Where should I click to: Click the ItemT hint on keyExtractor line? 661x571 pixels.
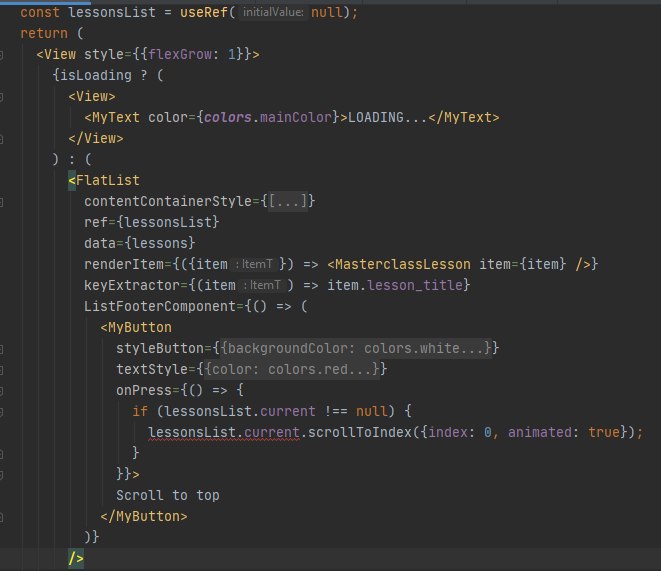pos(262,286)
